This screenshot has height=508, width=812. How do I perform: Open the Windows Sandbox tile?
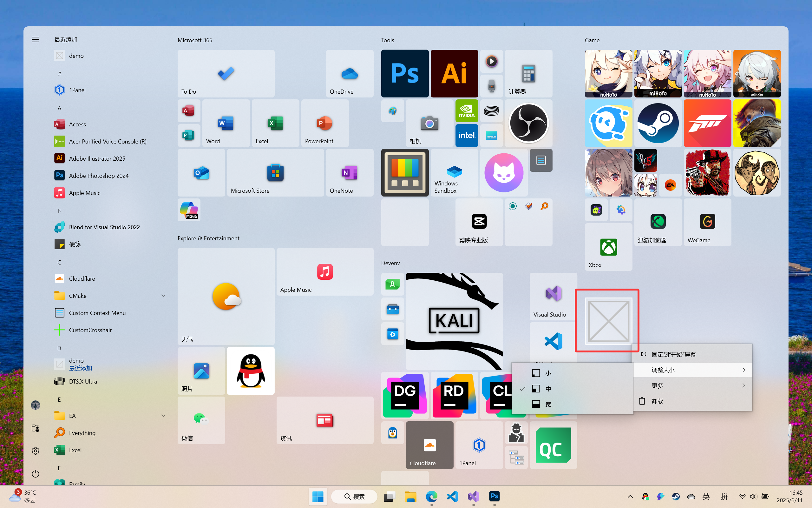pyautogui.click(x=454, y=173)
